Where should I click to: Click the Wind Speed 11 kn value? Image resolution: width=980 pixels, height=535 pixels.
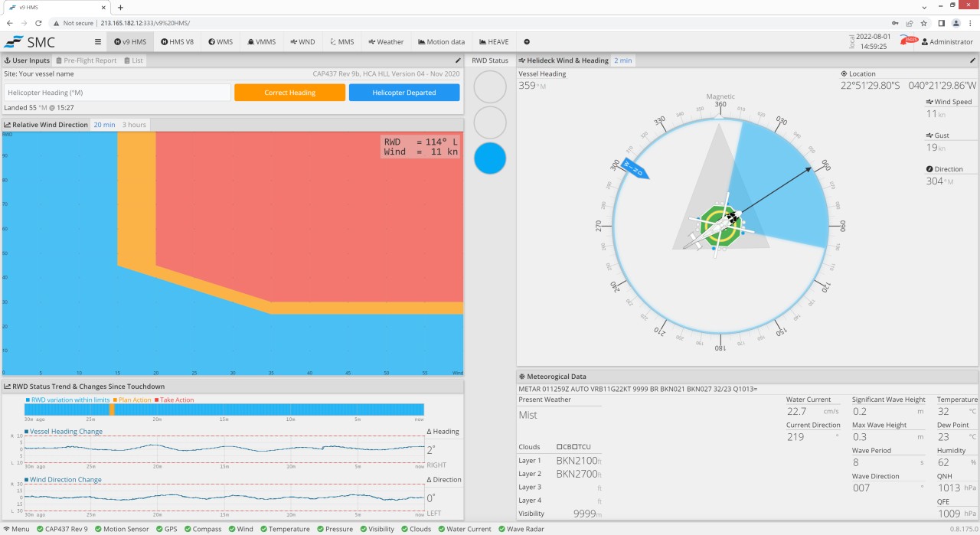(936, 113)
